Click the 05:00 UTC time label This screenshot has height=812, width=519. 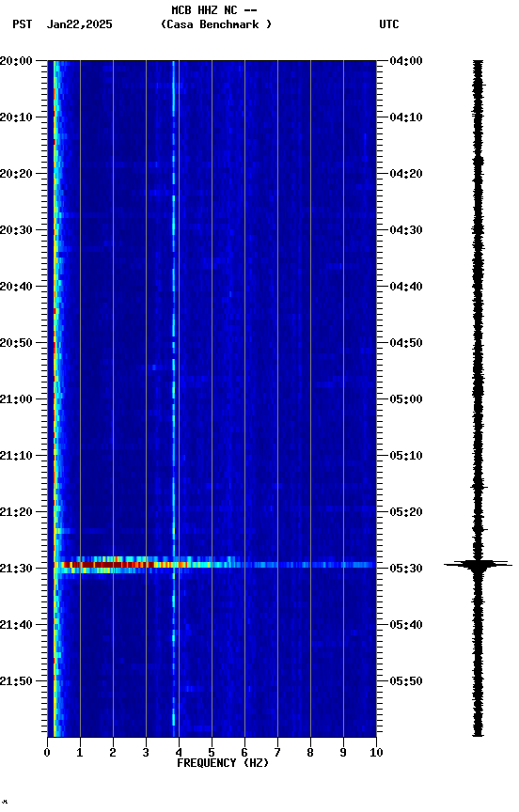pos(406,399)
